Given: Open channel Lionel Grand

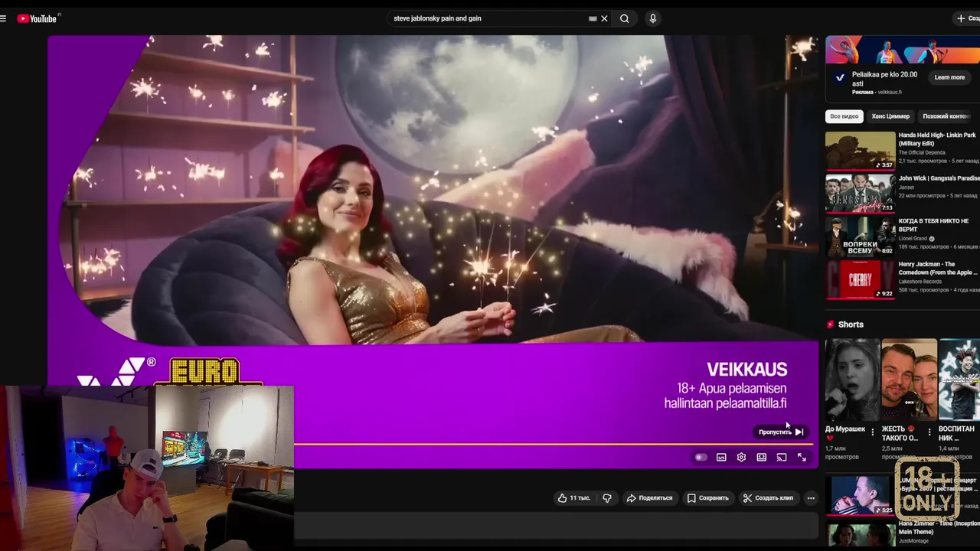Looking at the screenshot, I should coord(913,238).
